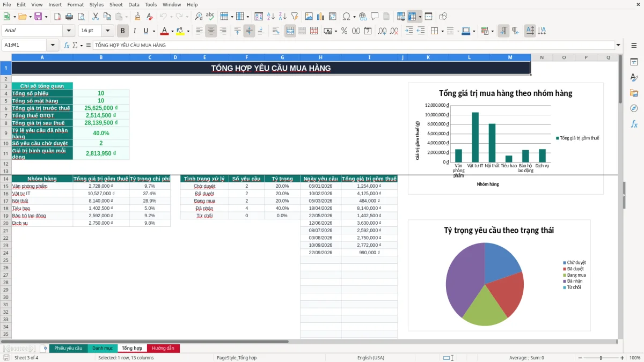The width and height of the screenshot is (644, 362).
Task: Insert hyperlink icon
Action: click(363, 17)
